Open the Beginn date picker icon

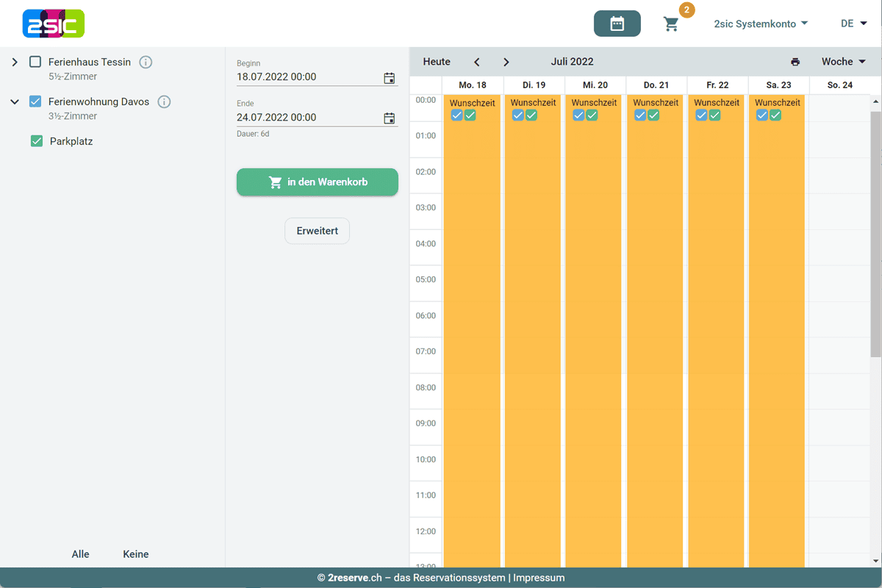(390, 78)
